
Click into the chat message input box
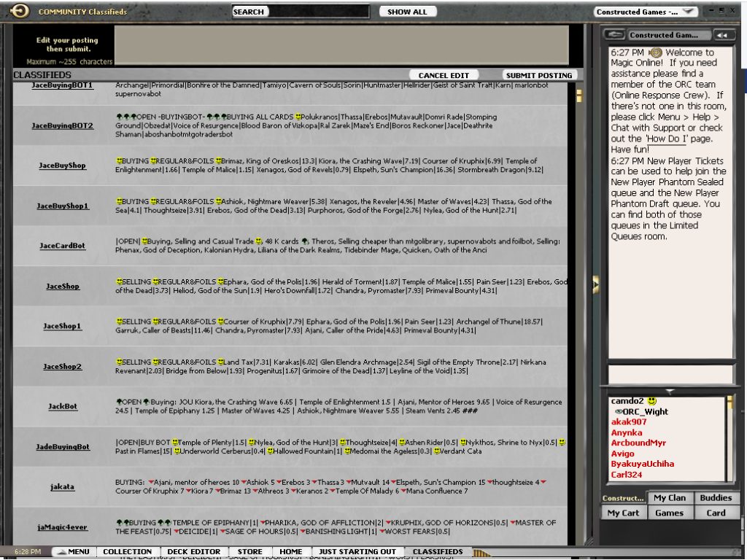tap(670, 373)
